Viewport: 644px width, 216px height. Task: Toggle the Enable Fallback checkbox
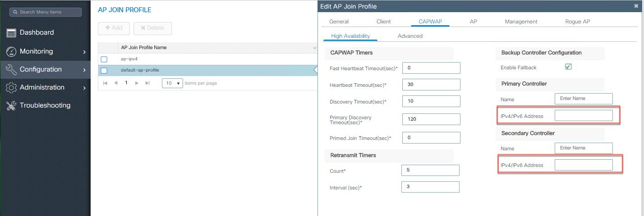click(x=568, y=67)
